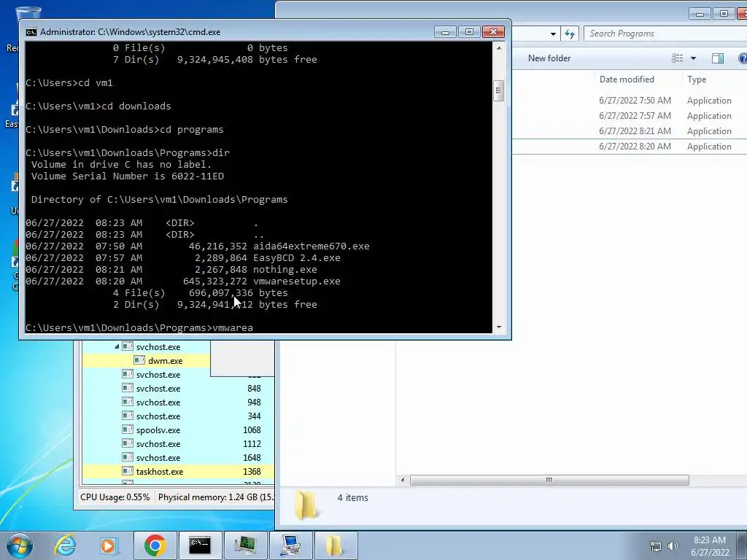Image resolution: width=747 pixels, height=560 pixels.
Task: Click the volume speaker tray icon
Action: 673,546
